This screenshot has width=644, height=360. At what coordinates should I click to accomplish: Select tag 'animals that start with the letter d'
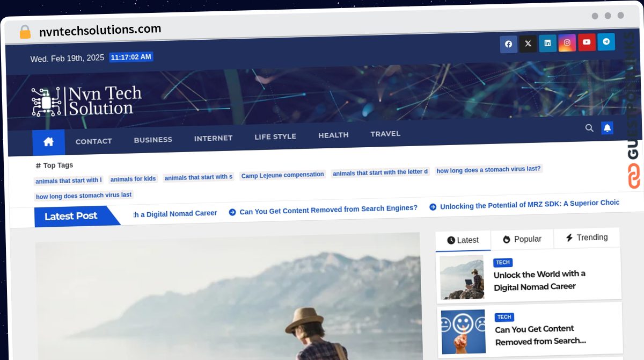click(x=380, y=172)
